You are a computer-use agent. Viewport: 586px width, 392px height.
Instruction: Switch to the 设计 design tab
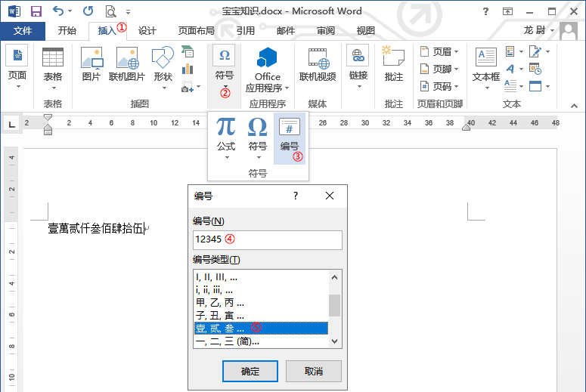(x=147, y=31)
